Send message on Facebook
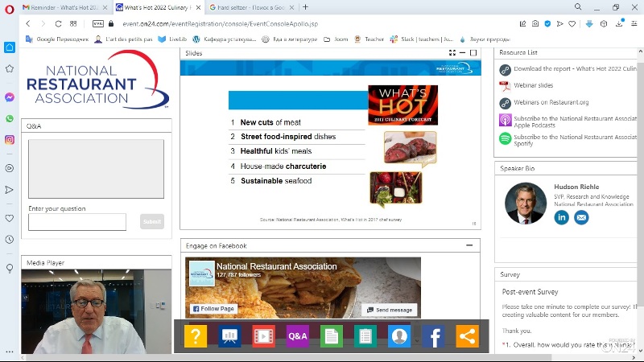Viewport: 644px width, 362px height. (x=390, y=310)
